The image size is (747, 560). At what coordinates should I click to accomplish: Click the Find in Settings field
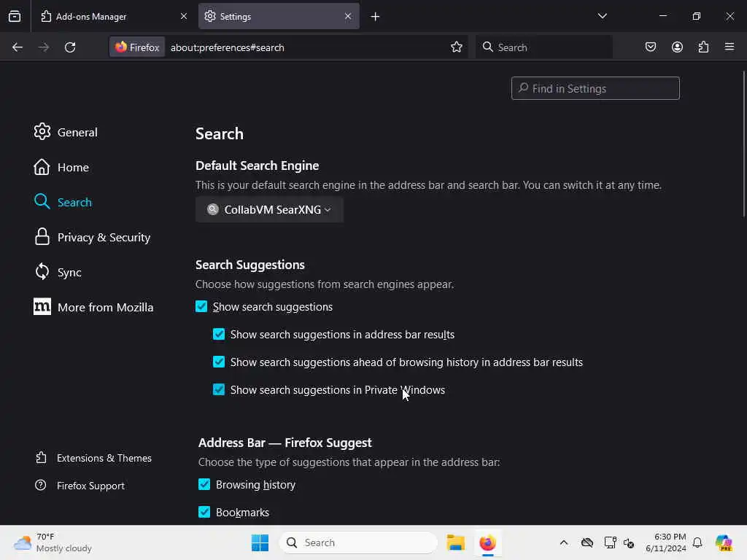coord(595,88)
